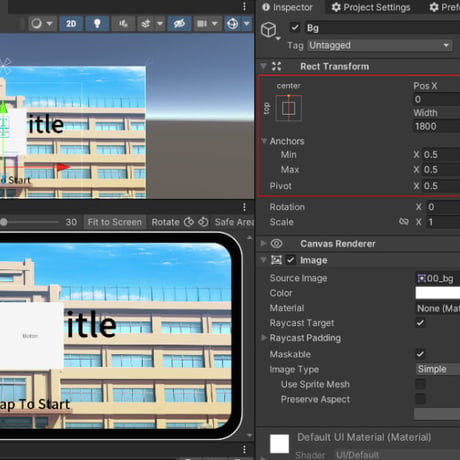Click the Default UI Material preview swatch
The height and width of the screenshot is (460, 460).
pyautogui.click(x=279, y=444)
